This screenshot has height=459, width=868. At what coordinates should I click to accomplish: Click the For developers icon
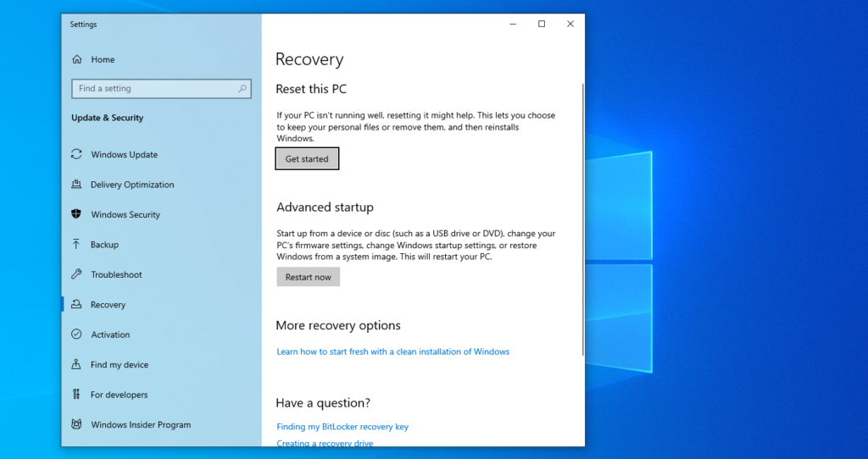[77, 395]
